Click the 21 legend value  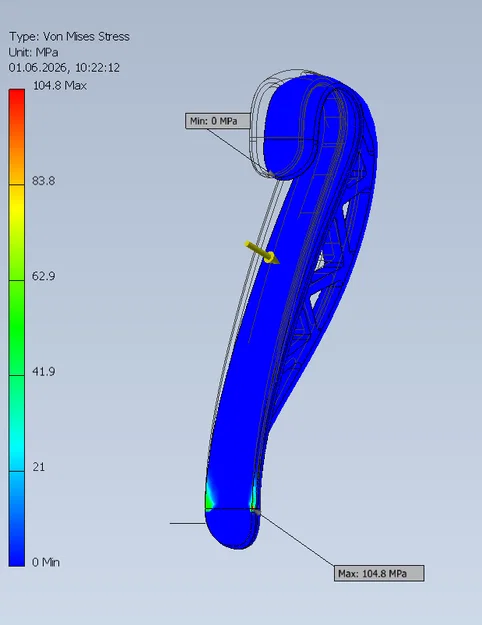(x=39, y=467)
